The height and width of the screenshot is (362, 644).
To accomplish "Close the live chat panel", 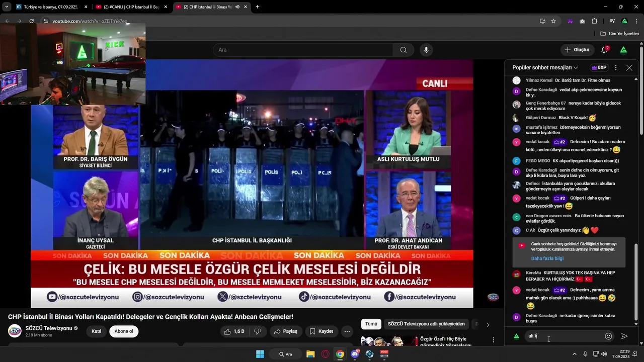I will click(x=629, y=67).
